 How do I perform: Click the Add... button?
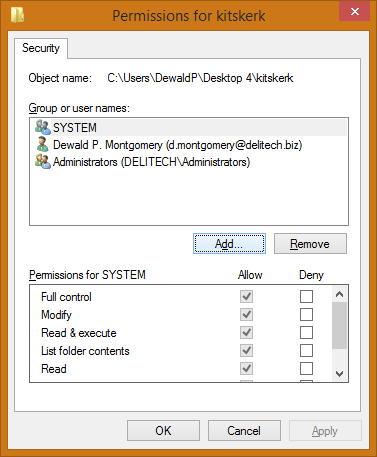pos(229,244)
